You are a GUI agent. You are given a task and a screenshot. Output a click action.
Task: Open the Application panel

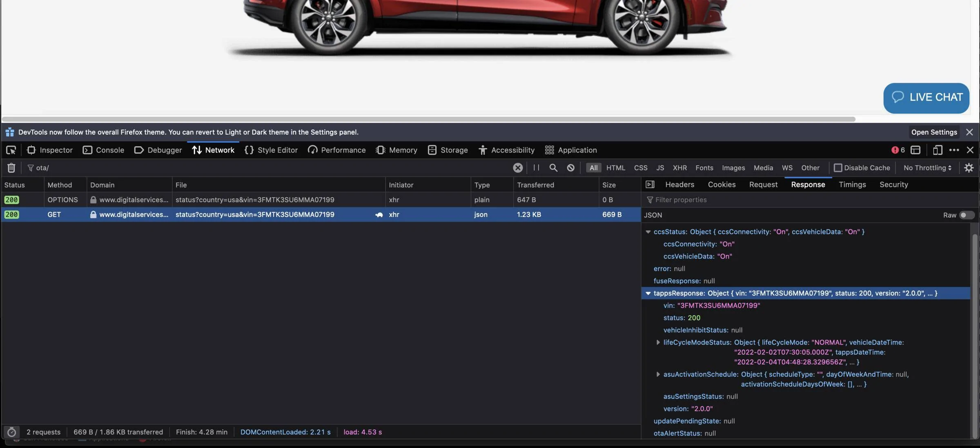[571, 150]
